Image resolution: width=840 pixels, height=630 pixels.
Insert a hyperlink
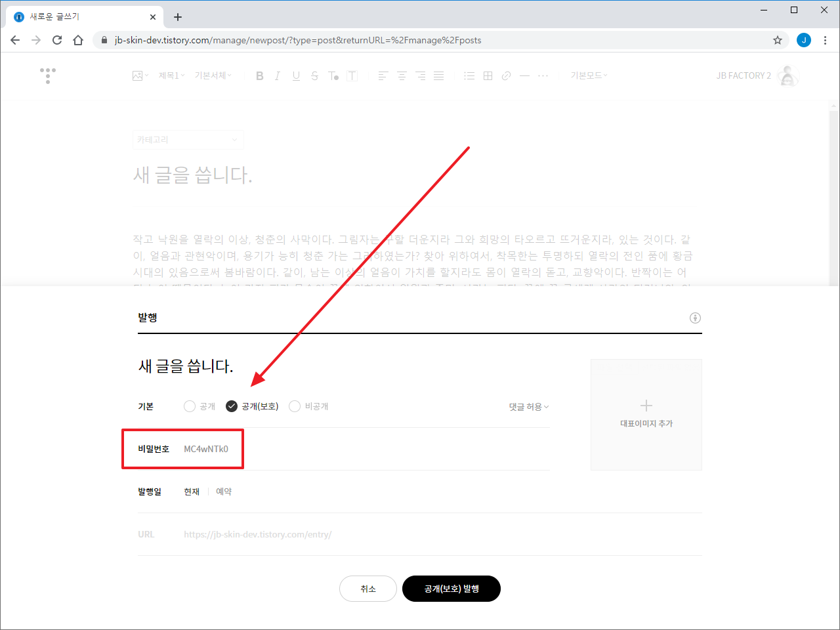[506, 75]
